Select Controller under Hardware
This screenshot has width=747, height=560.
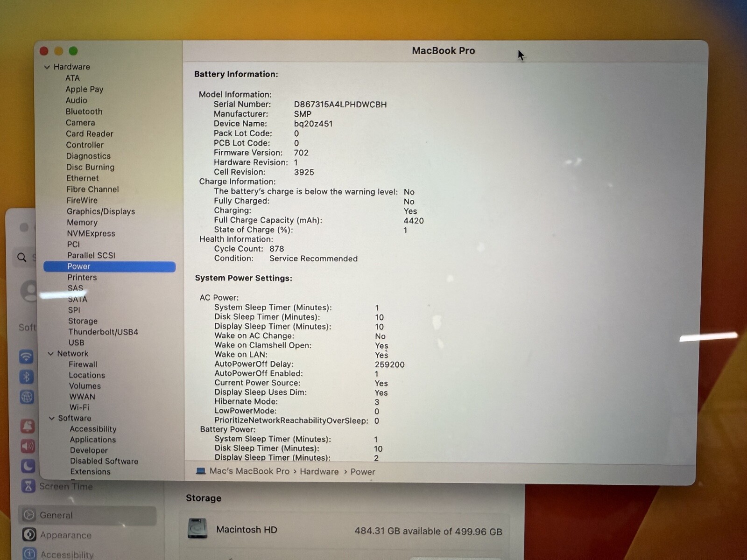85,145
